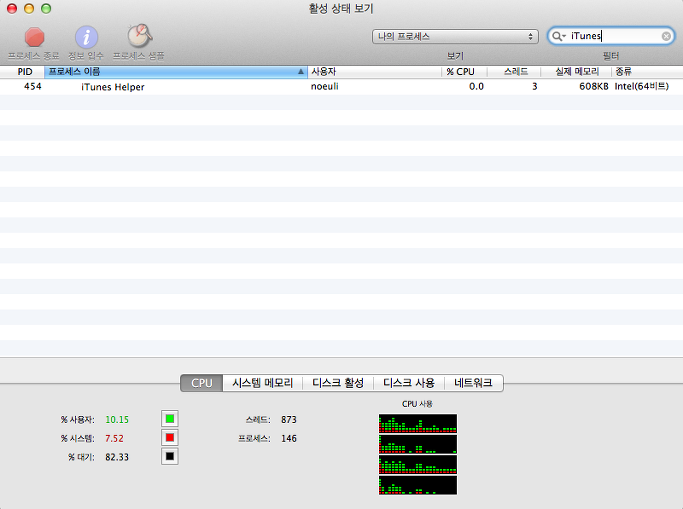Click the Quit Process (프로세스 종료) stop icon

34,37
